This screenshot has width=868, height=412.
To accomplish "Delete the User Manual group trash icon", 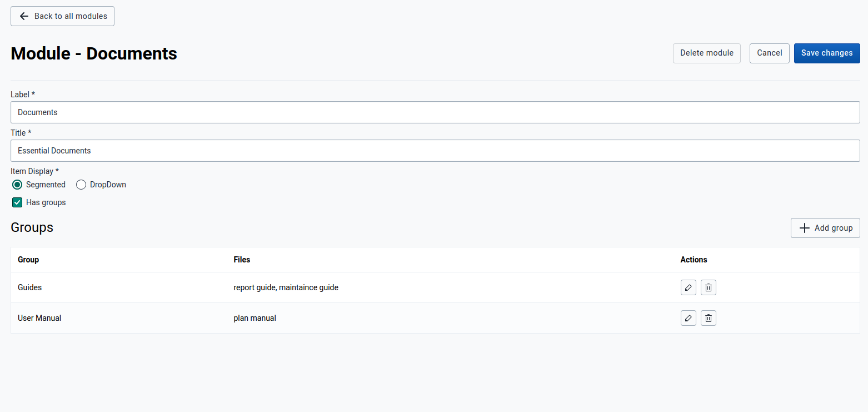I will click(708, 318).
